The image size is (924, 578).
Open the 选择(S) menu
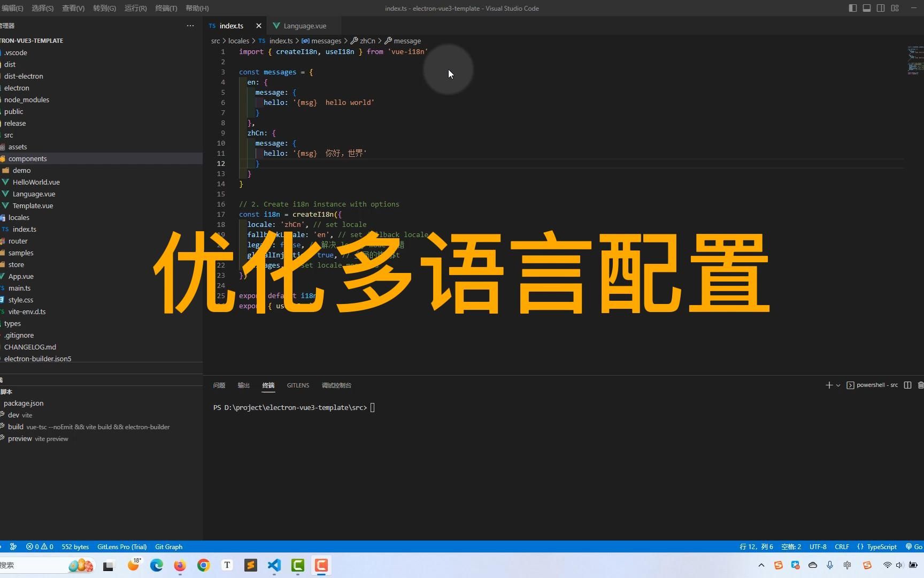[42, 8]
